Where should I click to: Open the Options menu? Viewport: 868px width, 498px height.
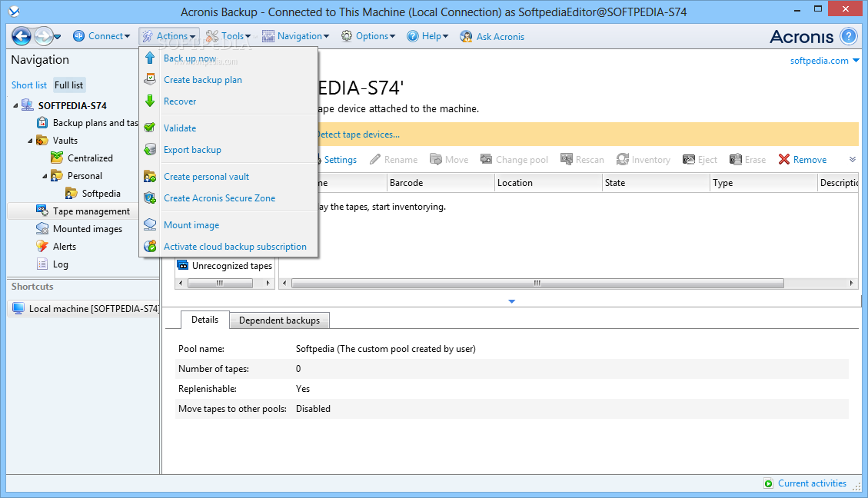[x=368, y=37]
